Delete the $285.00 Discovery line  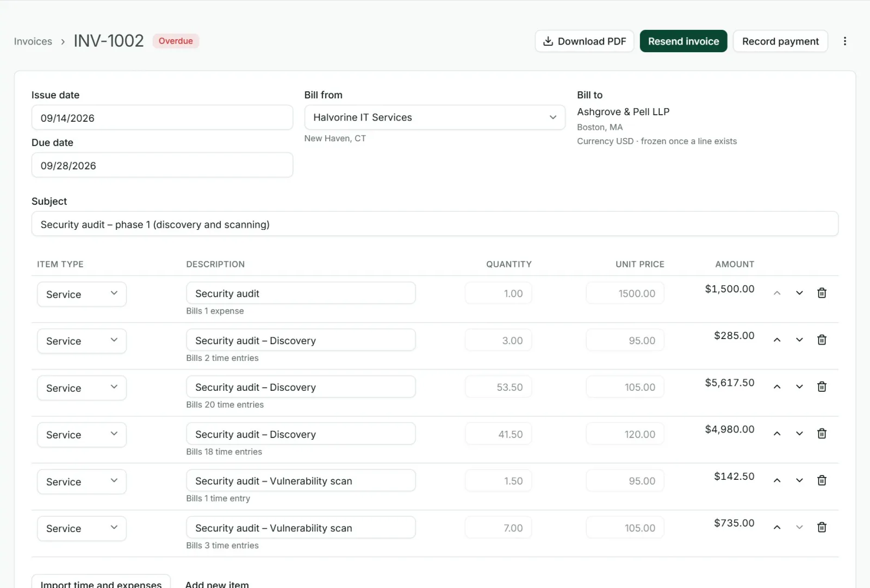822,340
